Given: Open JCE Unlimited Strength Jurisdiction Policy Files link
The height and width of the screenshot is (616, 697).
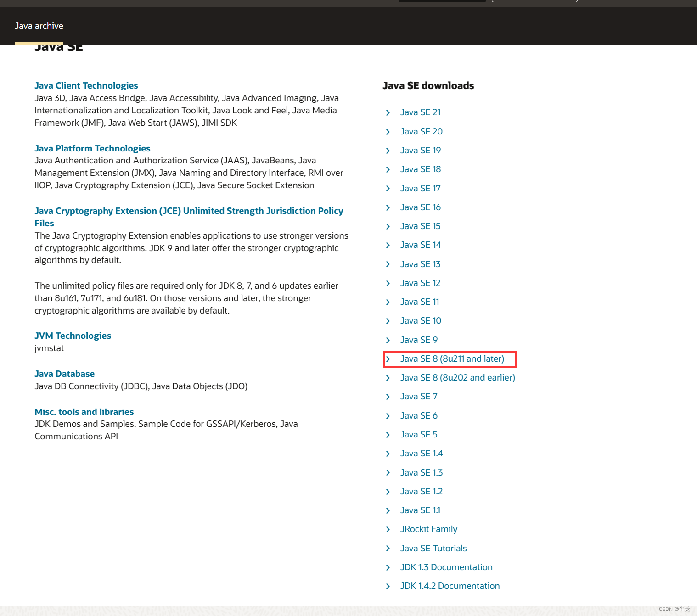Looking at the screenshot, I should [x=189, y=217].
